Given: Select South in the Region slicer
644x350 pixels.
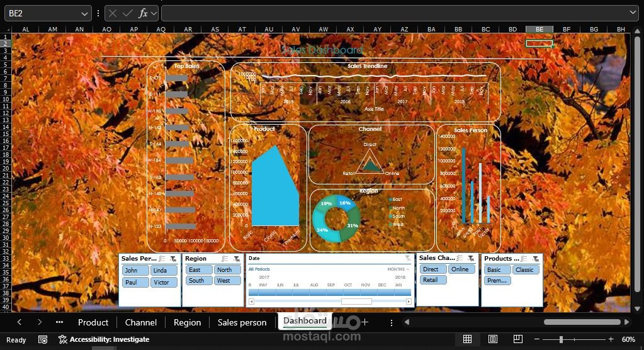Looking at the screenshot, I should (199, 281).
